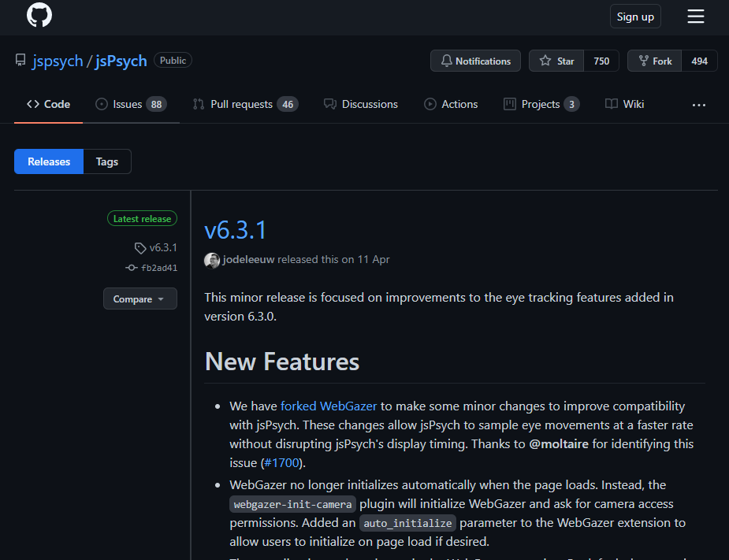This screenshot has width=729, height=560.
Task: Expand the Compare dropdown
Action: [140, 299]
